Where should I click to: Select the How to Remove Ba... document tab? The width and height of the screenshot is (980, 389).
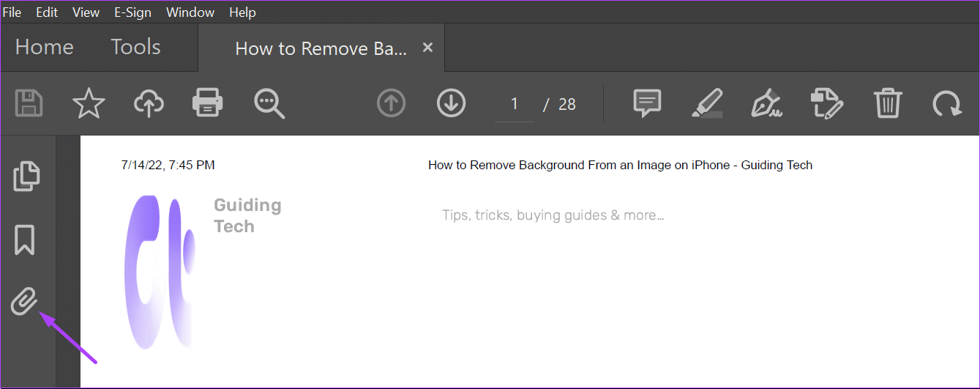(321, 48)
